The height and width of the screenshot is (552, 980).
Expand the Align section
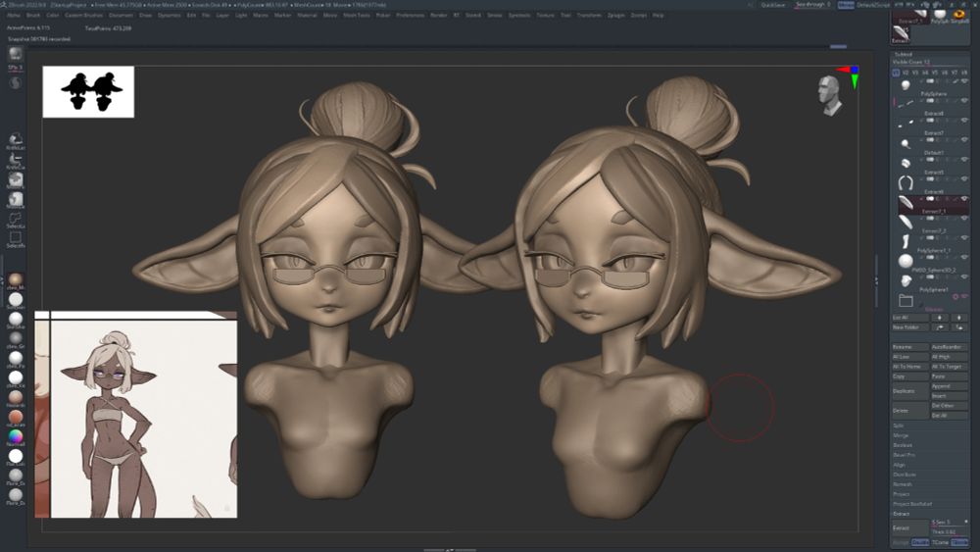(900, 465)
